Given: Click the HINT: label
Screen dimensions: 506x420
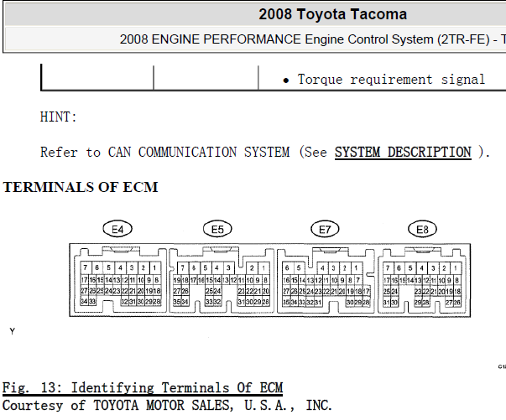Looking at the screenshot, I should click(x=58, y=117).
